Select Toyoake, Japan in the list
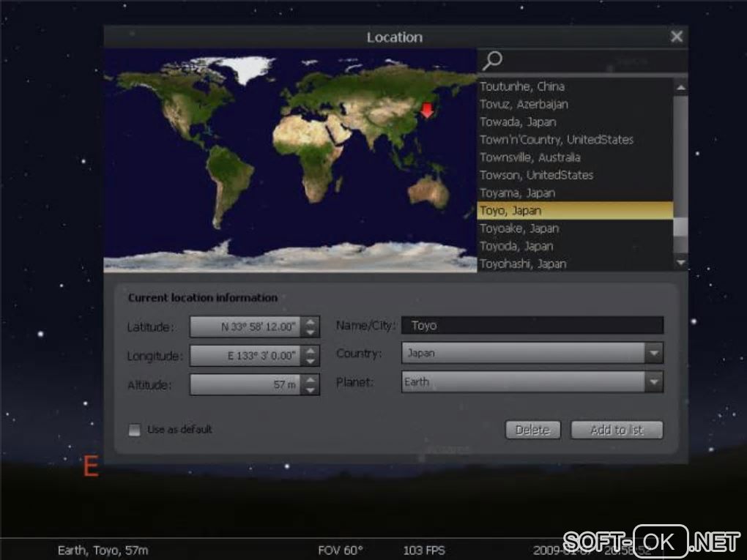Viewport: 747px width, 560px height. pos(575,228)
